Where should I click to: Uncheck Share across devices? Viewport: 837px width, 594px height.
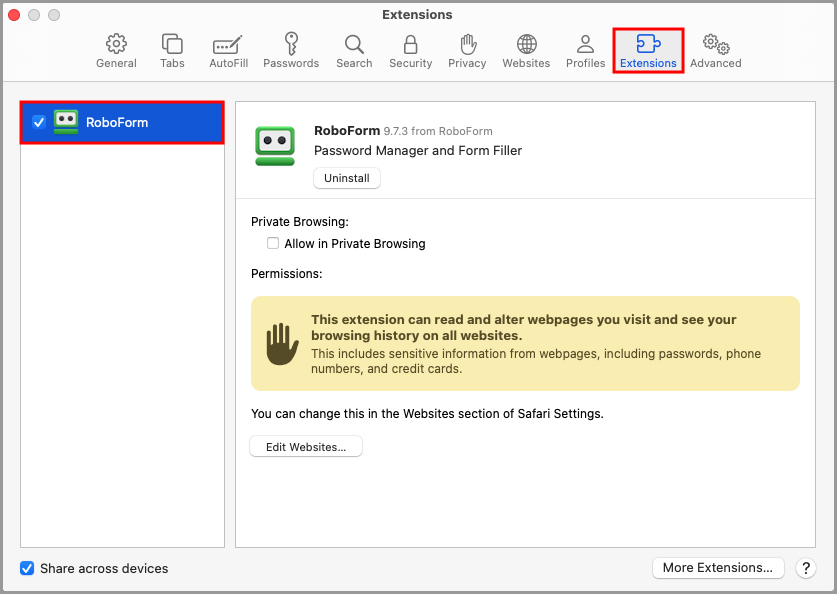(27, 569)
